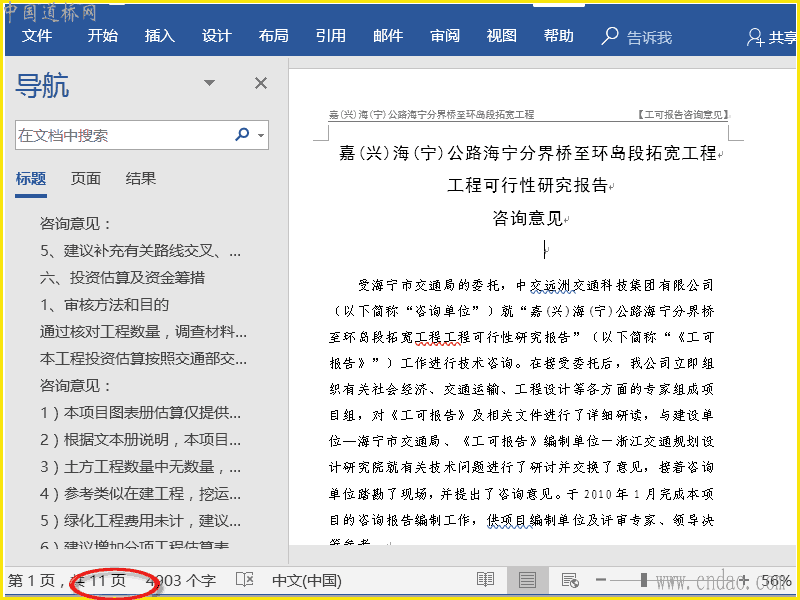Switch to the 结果 navigation tab
The height and width of the screenshot is (600, 800).
[140, 179]
